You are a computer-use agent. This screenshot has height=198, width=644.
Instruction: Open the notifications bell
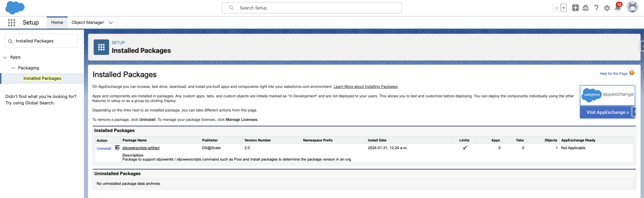click(x=617, y=8)
